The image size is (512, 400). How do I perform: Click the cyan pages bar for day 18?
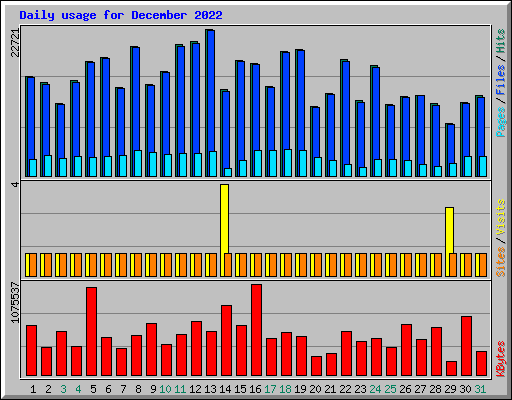tap(288, 163)
